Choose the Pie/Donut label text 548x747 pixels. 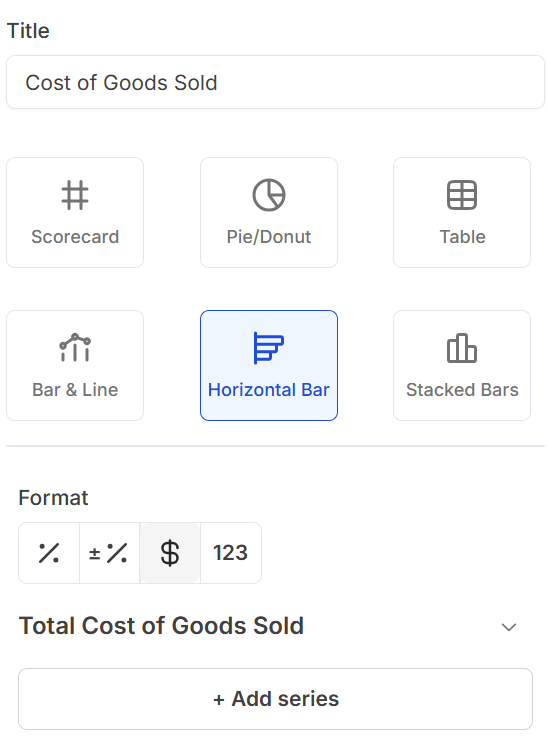coord(269,237)
